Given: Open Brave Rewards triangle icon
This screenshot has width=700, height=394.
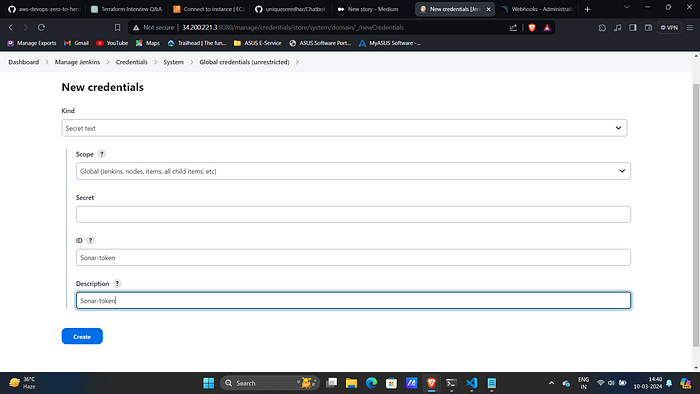Looking at the screenshot, I should pyautogui.click(x=547, y=28).
